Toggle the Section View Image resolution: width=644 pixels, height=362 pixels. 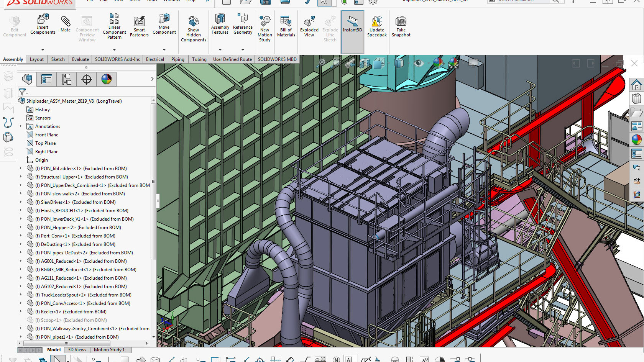click(x=365, y=63)
